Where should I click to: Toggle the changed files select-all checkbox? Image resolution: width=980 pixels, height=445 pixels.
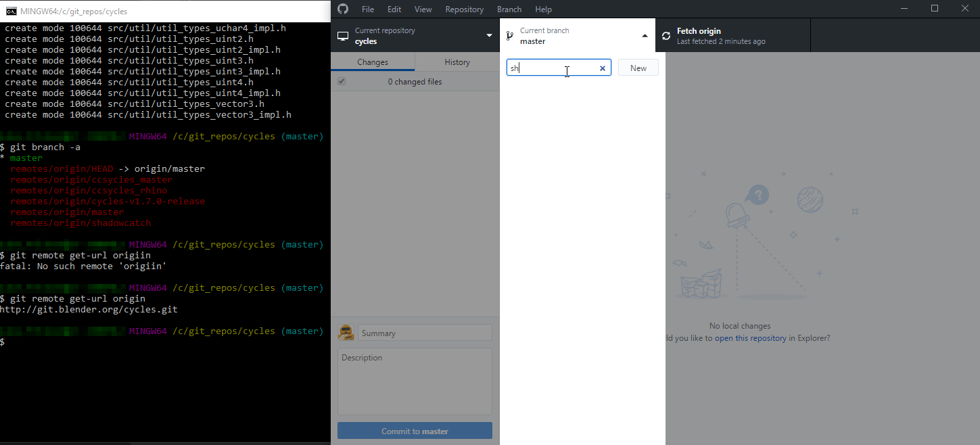click(342, 81)
